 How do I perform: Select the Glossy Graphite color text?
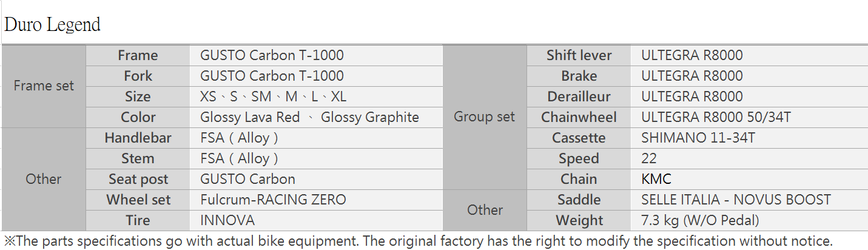[369, 117]
